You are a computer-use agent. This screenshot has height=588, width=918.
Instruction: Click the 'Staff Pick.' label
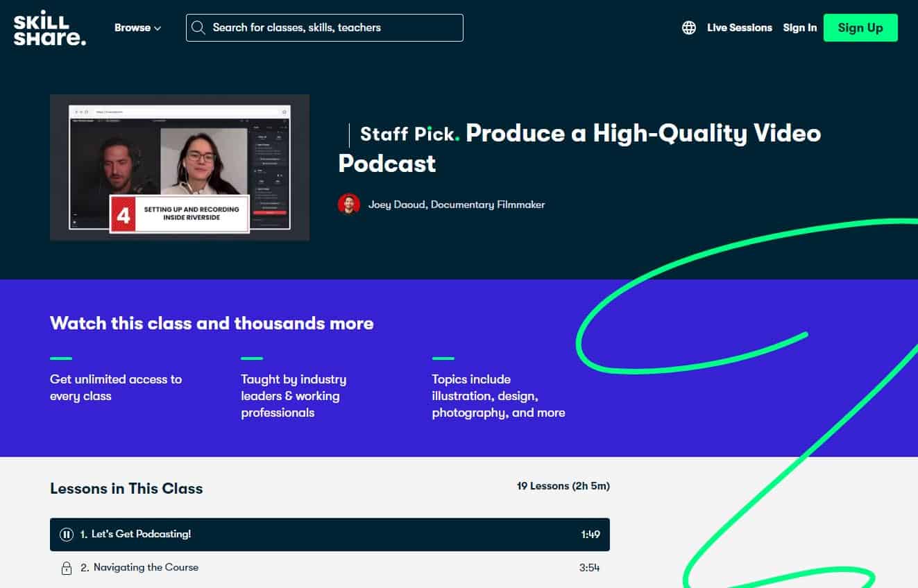(x=409, y=133)
